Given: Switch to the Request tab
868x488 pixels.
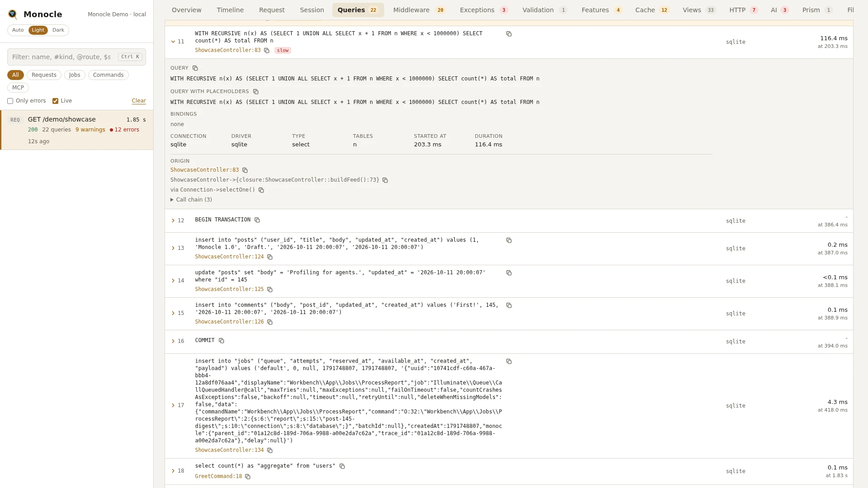Looking at the screenshot, I should pos(272,10).
